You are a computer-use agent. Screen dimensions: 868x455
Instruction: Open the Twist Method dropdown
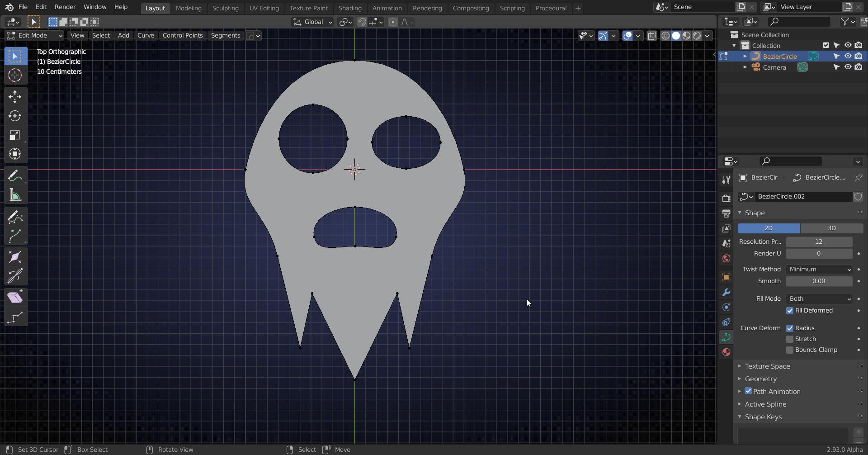(x=819, y=269)
